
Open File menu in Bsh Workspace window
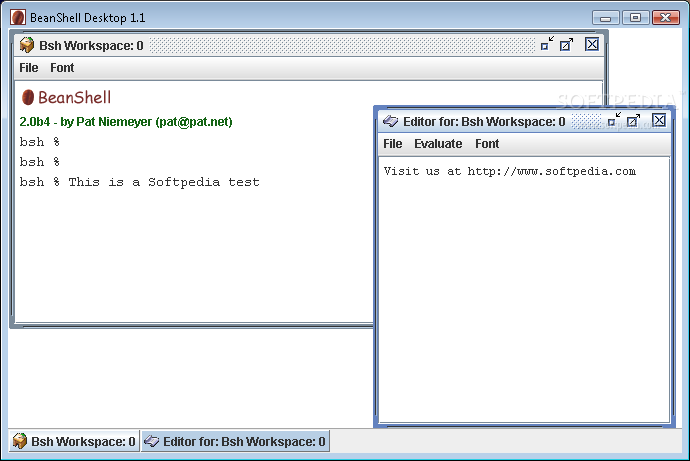[29, 68]
